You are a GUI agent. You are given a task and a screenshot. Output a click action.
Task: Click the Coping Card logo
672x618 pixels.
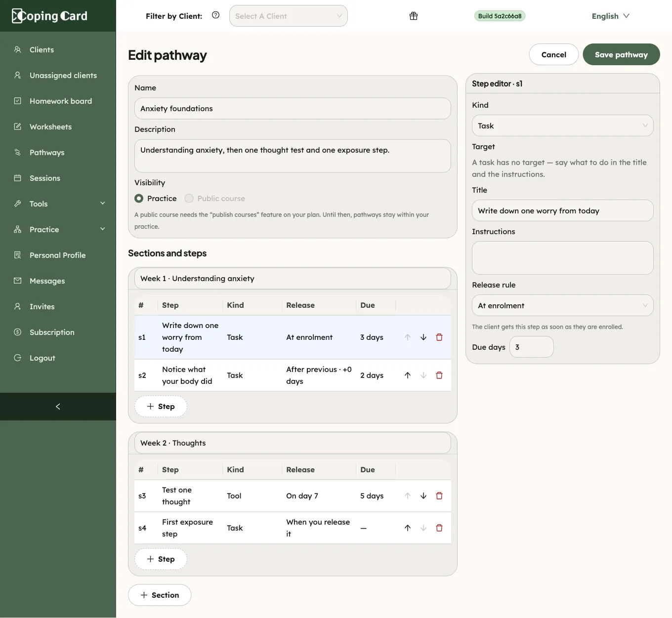[50, 16]
